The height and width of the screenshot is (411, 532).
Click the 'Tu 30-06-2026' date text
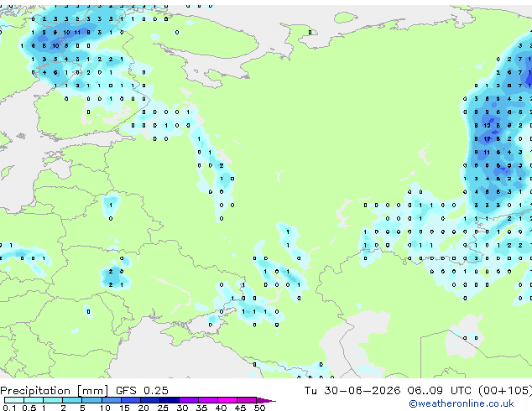352,391
